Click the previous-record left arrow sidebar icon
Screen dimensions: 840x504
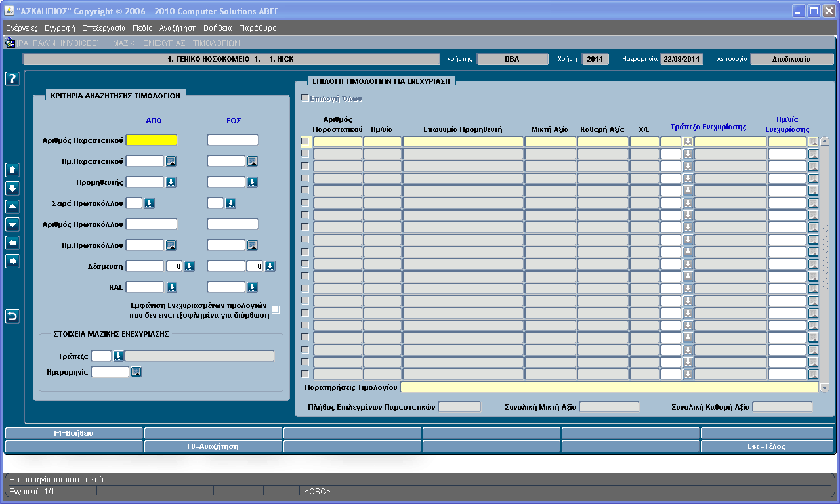pyautogui.click(x=12, y=243)
